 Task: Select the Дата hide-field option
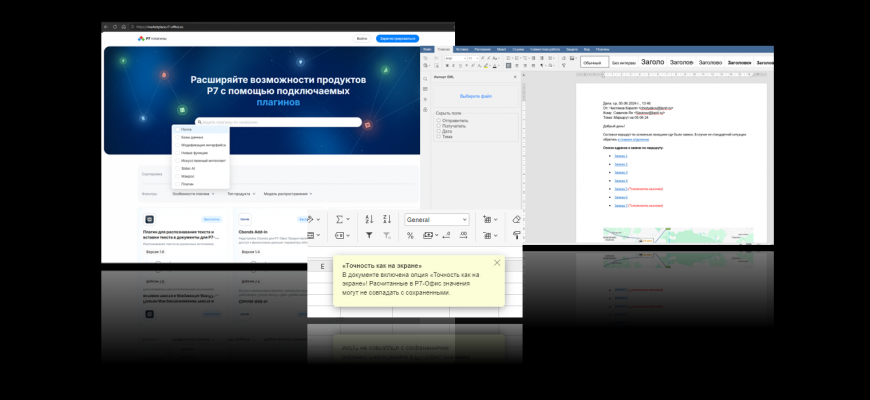[x=438, y=131]
